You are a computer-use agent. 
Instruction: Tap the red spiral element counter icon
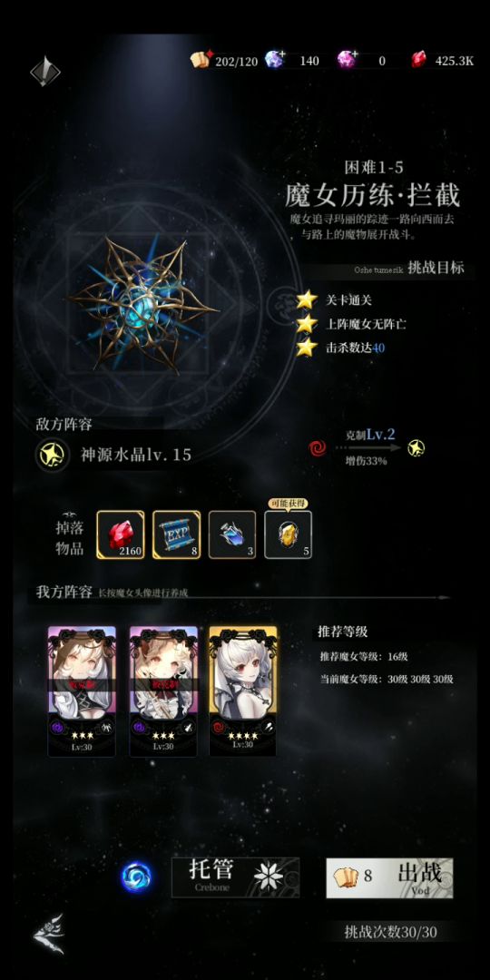[318, 447]
